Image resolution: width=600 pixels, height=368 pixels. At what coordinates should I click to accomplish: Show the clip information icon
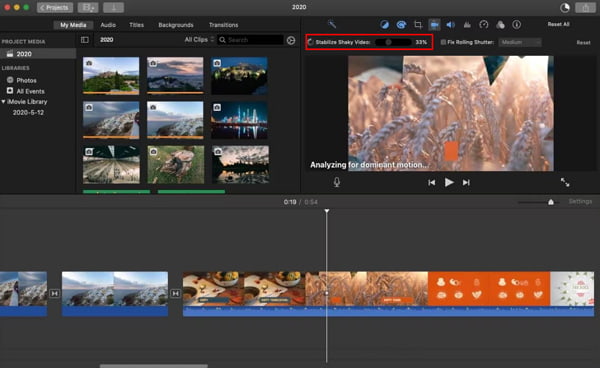tap(517, 25)
